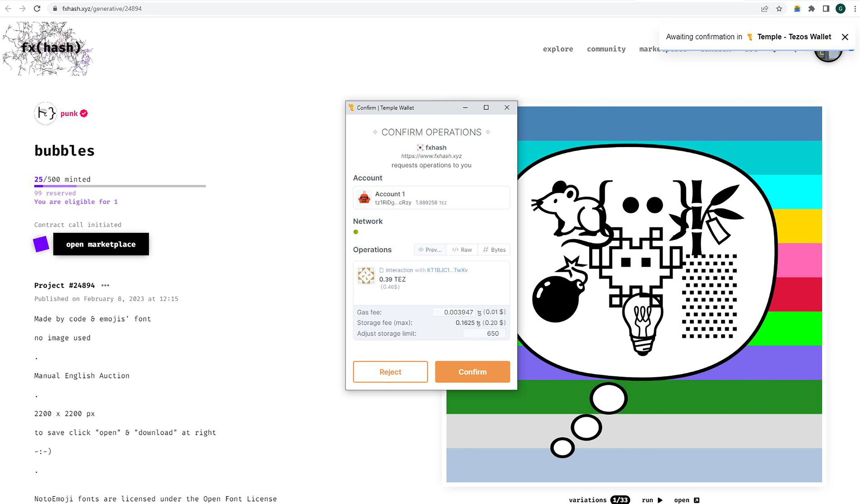
Task: Switch to the Bytes operations tab
Action: point(494,250)
